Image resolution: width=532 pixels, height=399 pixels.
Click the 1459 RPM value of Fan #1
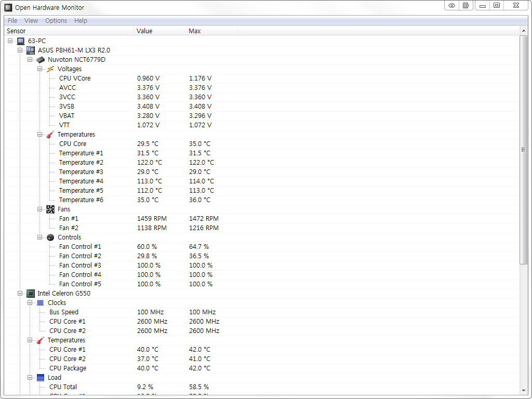[152, 219]
